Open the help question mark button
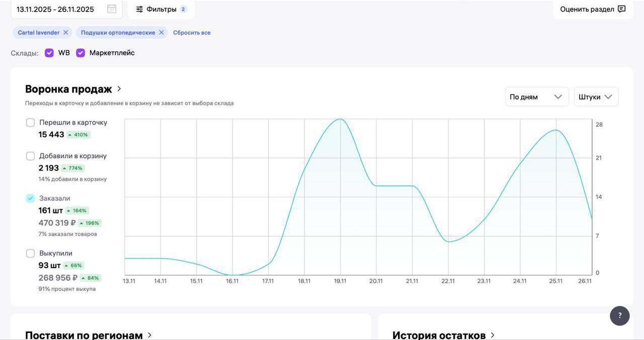The width and height of the screenshot is (644, 340). click(619, 316)
